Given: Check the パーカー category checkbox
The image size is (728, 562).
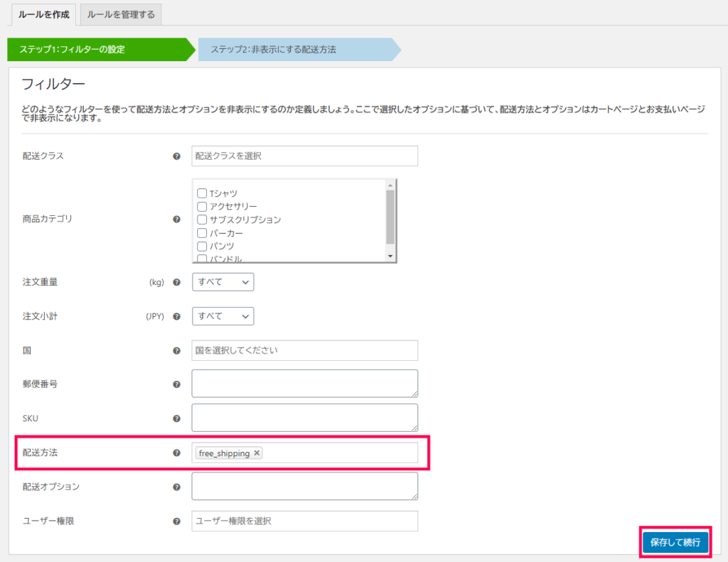Looking at the screenshot, I should [x=202, y=233].
